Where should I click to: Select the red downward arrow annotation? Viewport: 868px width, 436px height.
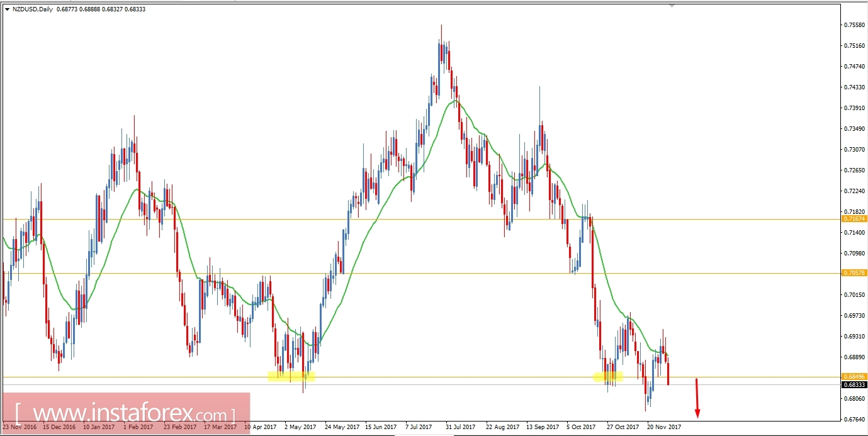[x=697, y=396]
